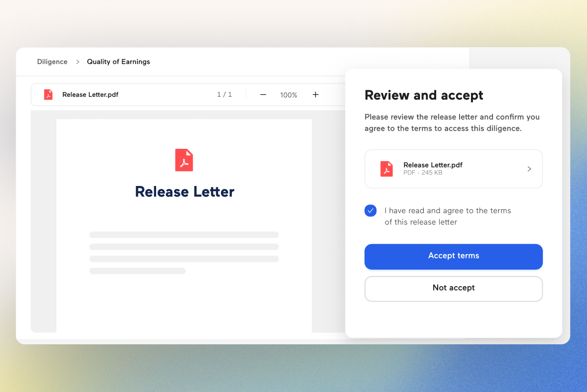Click the 100% zoom level value
587x392 pixels.
coord(289,95)
